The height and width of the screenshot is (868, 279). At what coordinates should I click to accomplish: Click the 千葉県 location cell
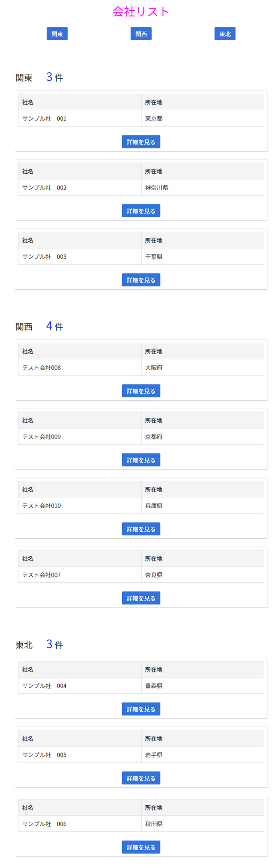tap(203, 257)
